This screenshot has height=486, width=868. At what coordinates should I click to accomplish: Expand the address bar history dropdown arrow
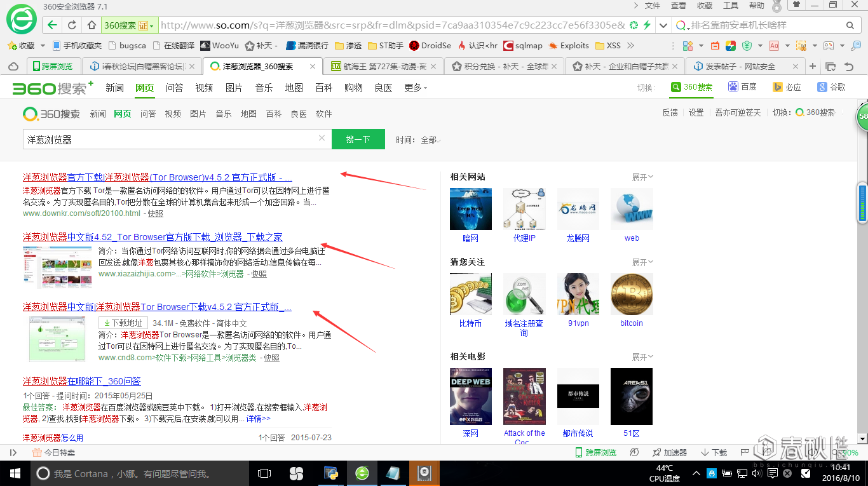pyautogui.click(x=663, y=25)
